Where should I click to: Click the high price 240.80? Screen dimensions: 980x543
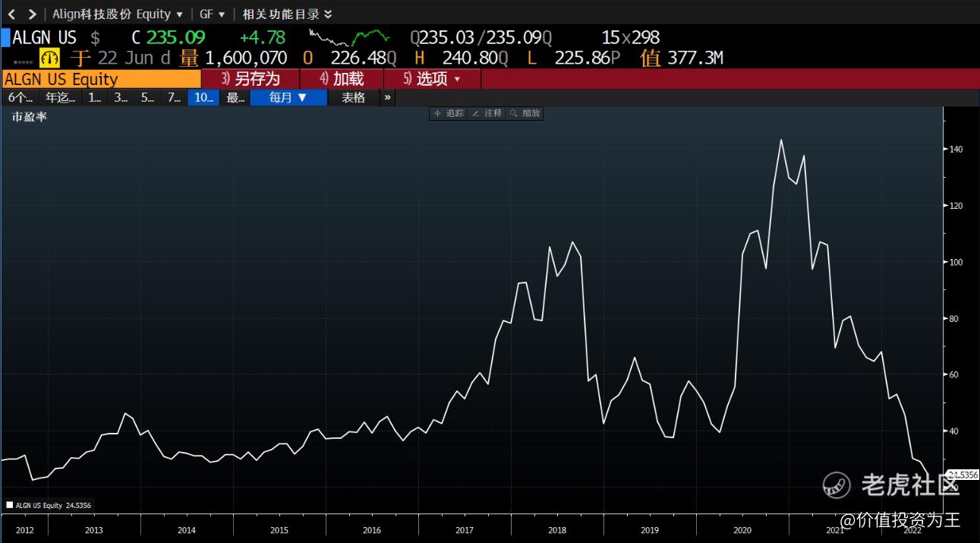(471, 58)
